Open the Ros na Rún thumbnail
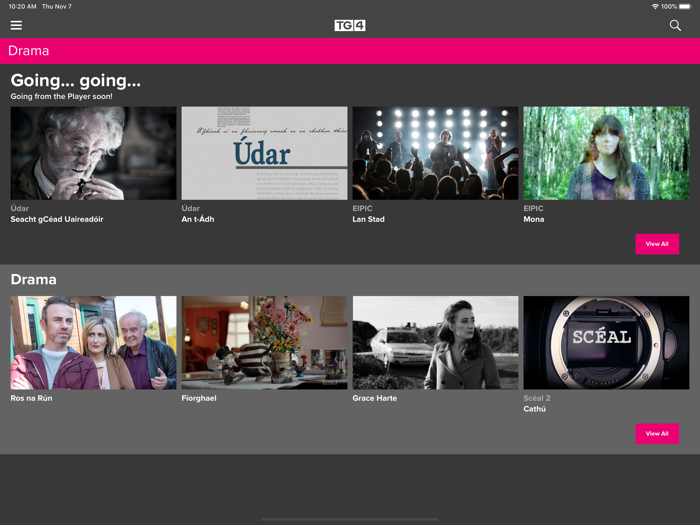700x525 pixels. [x=93, y=342]
